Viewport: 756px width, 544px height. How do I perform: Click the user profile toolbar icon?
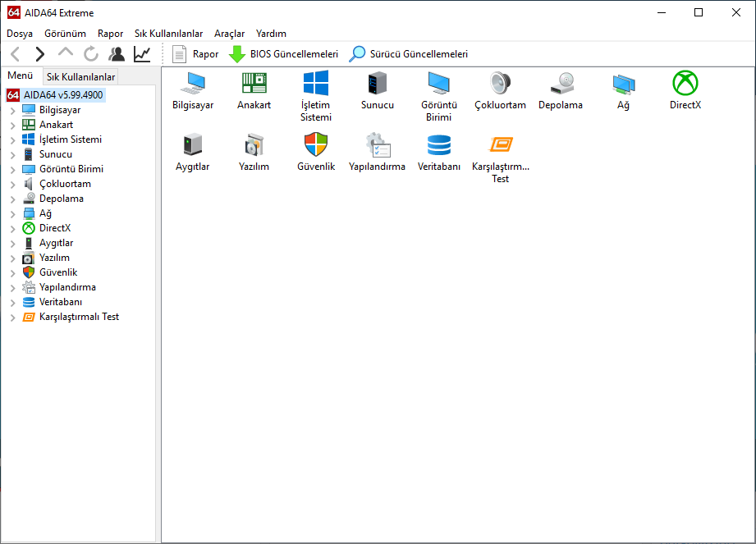click(x=117, y=54)
